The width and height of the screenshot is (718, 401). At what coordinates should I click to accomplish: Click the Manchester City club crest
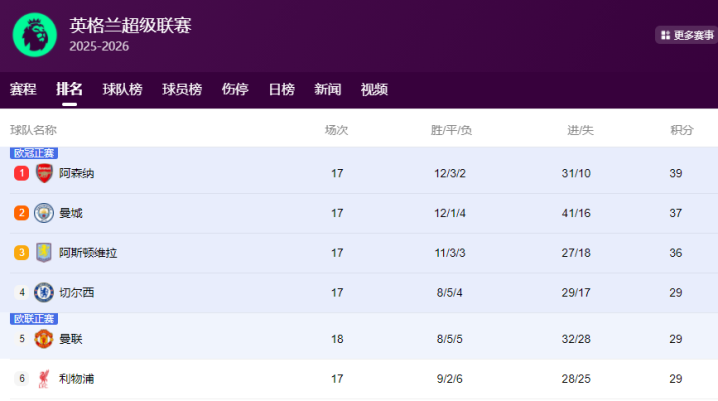[44, 213]
